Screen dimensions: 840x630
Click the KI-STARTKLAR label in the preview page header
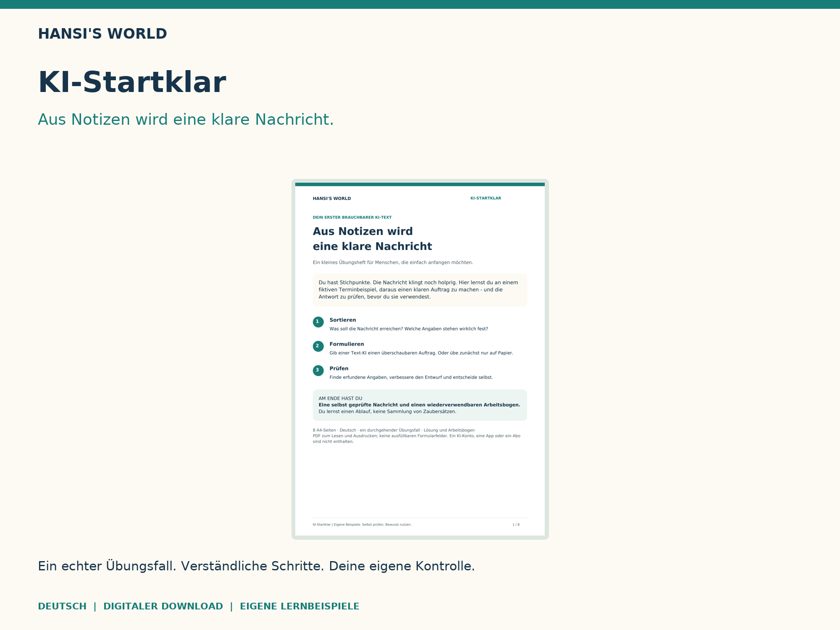[x=486, y=198]
